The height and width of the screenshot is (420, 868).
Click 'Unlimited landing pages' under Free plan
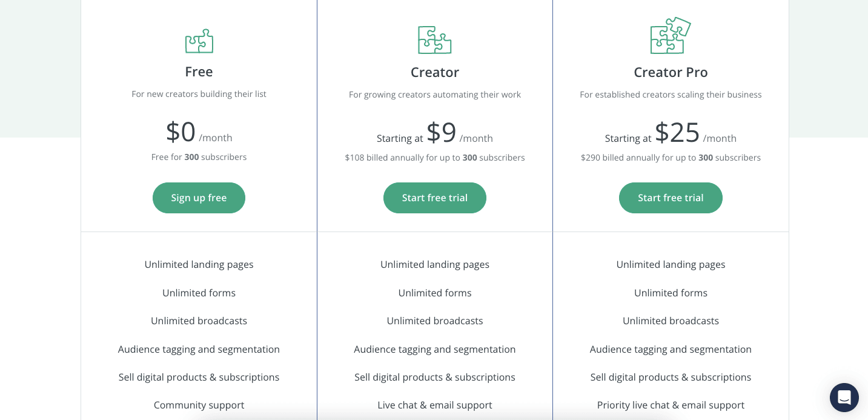(x=199, y=264)
